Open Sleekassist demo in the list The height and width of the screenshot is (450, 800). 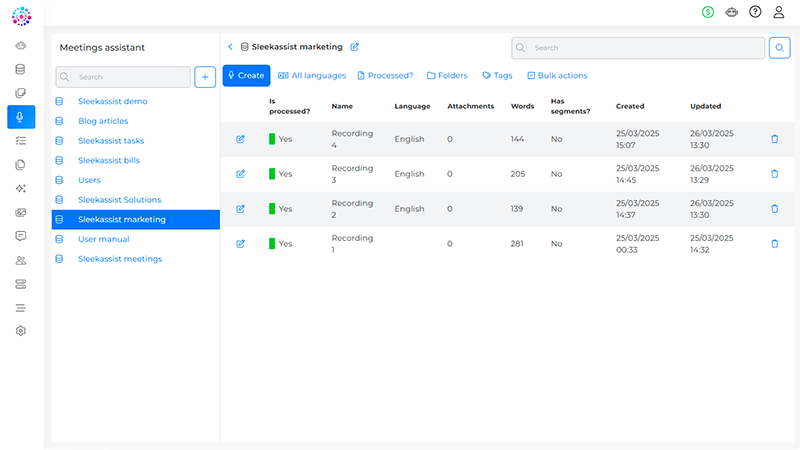[113, 102]
